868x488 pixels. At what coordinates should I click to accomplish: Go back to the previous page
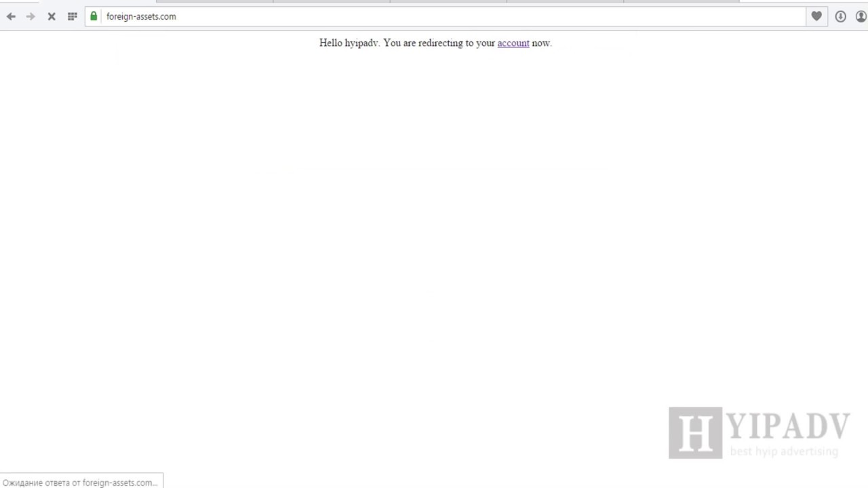point(11,16)
